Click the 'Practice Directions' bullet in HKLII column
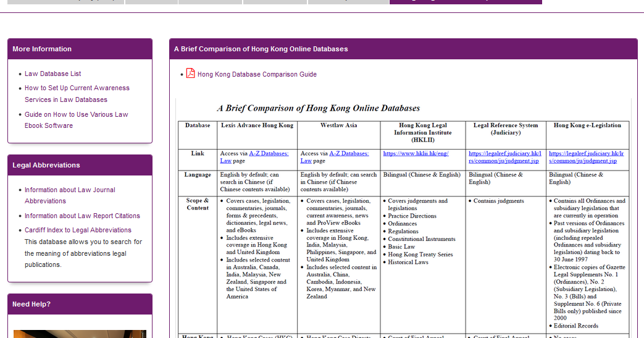This screenshot has width=644, height=338. point(412,216)
